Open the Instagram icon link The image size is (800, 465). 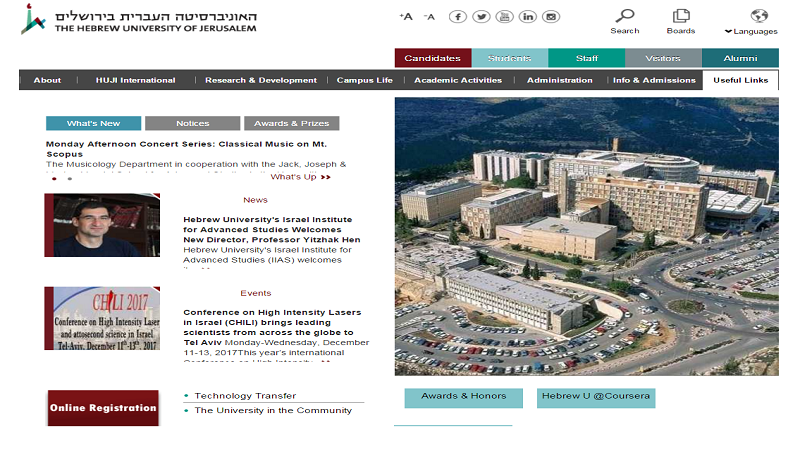[551, 17]
